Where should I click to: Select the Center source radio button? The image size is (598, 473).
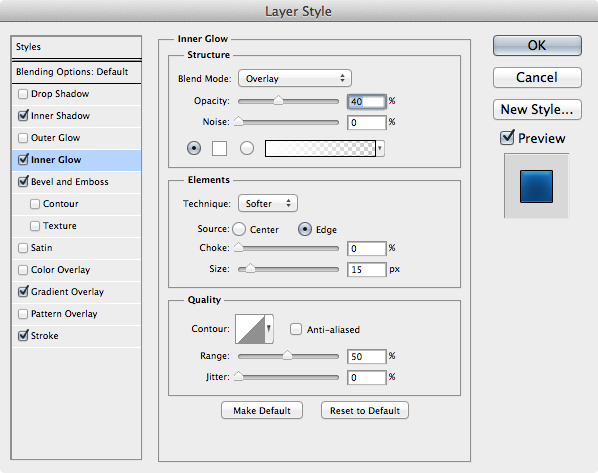239,229
